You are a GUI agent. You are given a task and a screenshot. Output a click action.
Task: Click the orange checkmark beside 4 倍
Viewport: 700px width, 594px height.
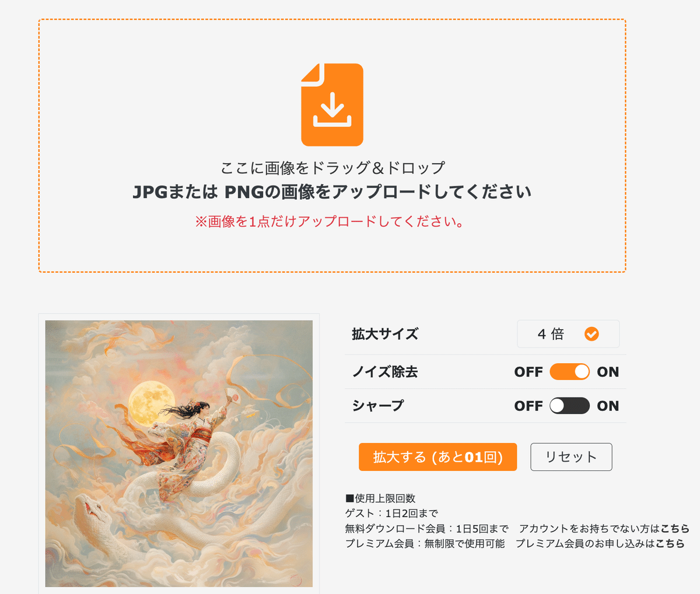(591, 334)
